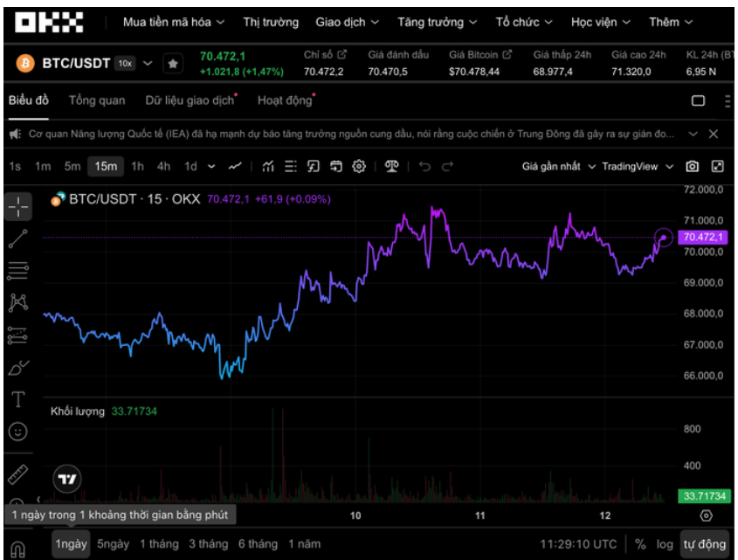Select the 1m timeframe

coord(43,166)
